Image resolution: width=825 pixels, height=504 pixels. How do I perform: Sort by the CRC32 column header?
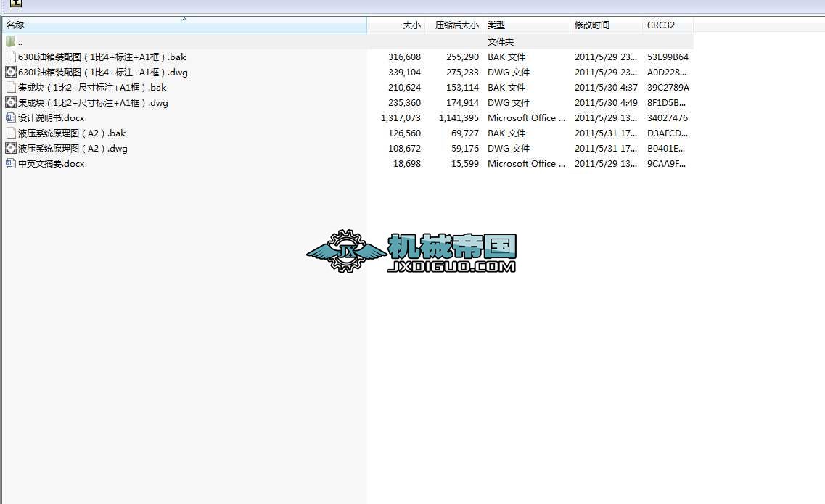point(660,25)
